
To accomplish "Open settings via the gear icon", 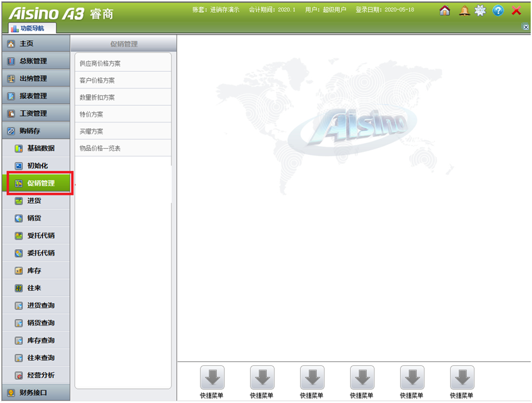I will (480, 10).
